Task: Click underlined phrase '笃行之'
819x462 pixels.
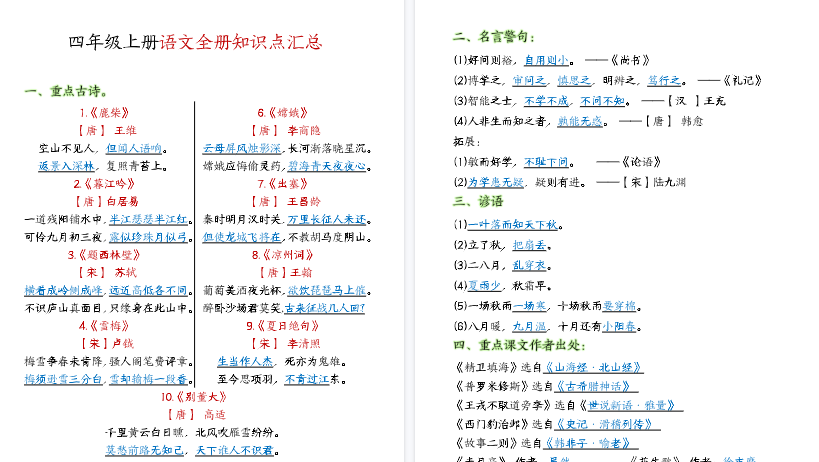Action: click(664, 80)
